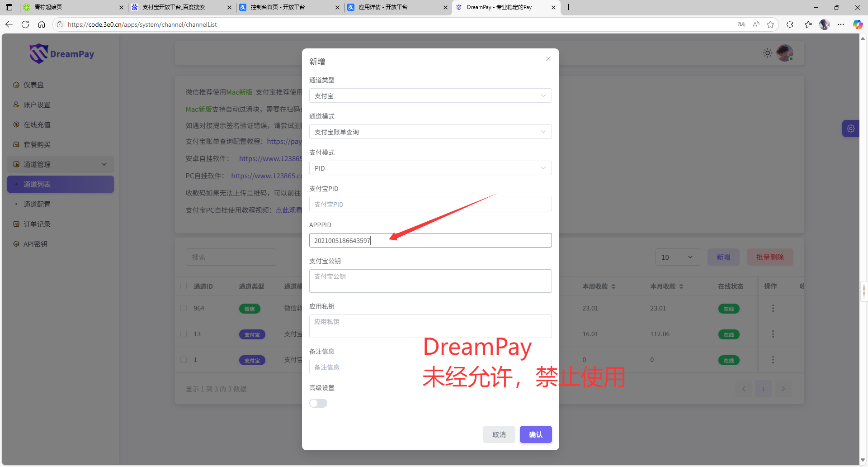This screenshot has height=467, width=868.
Task: Close the 新增 dialog with X icon
Action: tap(548, 59)
